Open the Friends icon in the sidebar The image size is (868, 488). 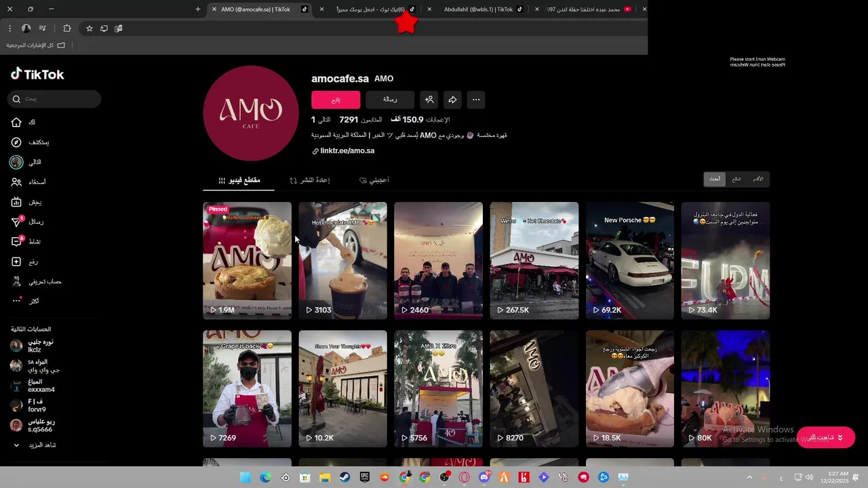16,182
